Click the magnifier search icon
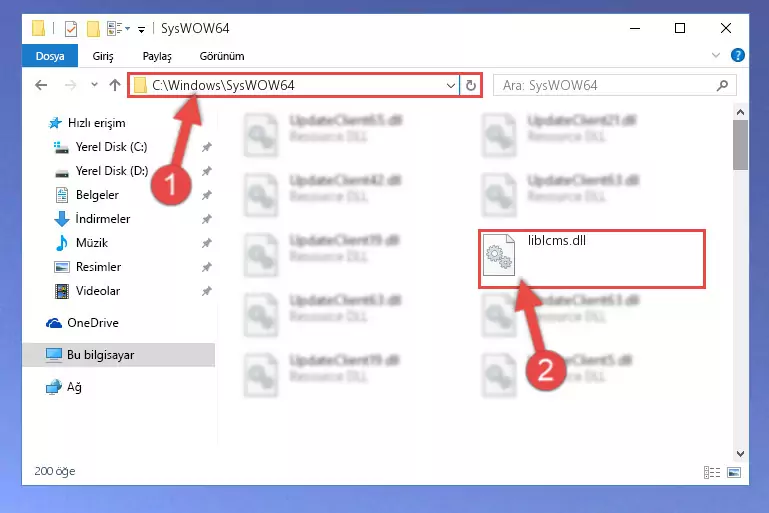This screenshot has width=769, height=513. 722,86
